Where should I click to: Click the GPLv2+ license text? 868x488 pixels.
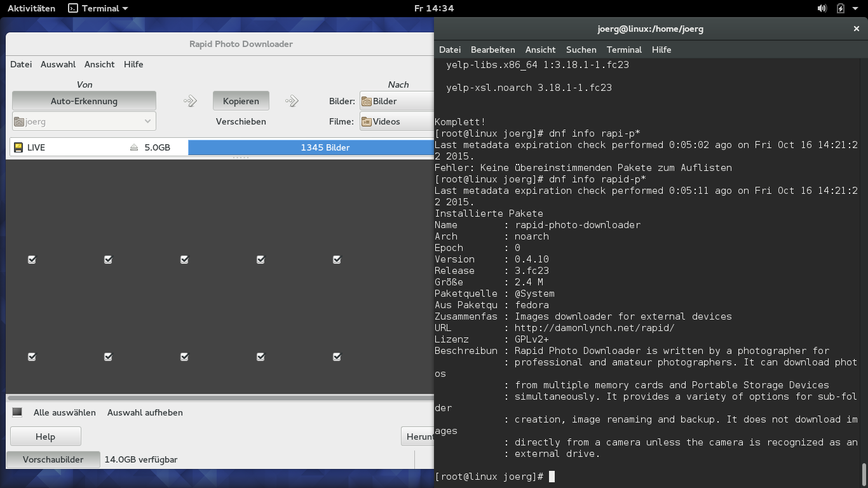coord(532,339)
